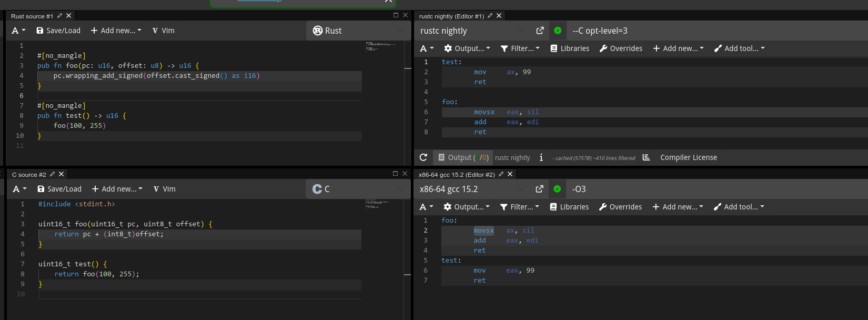Click Save/Load in Rust source pane

[x=58, y=31]
